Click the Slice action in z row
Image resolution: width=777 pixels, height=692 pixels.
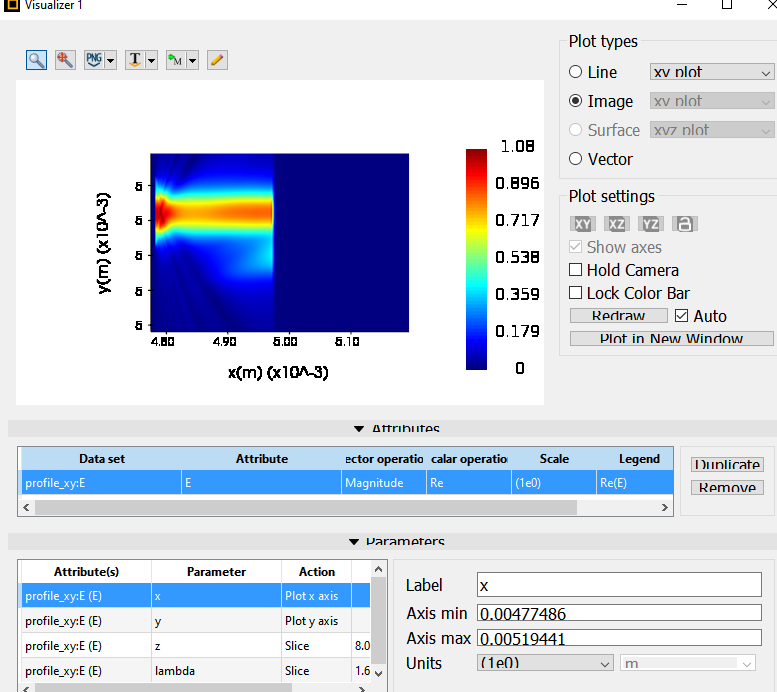(x=316, y=646)
